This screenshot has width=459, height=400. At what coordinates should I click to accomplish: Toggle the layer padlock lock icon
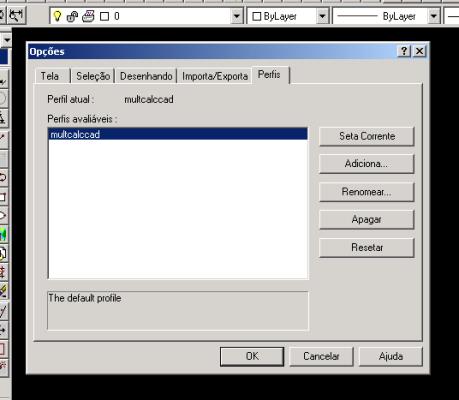coord(72,16)
